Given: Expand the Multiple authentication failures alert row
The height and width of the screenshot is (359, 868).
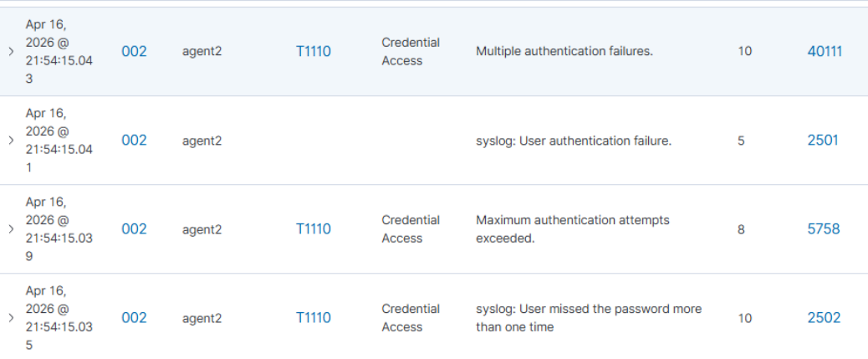Looking at the screenshot, I should pyautogui.click(x=11, y=52).
